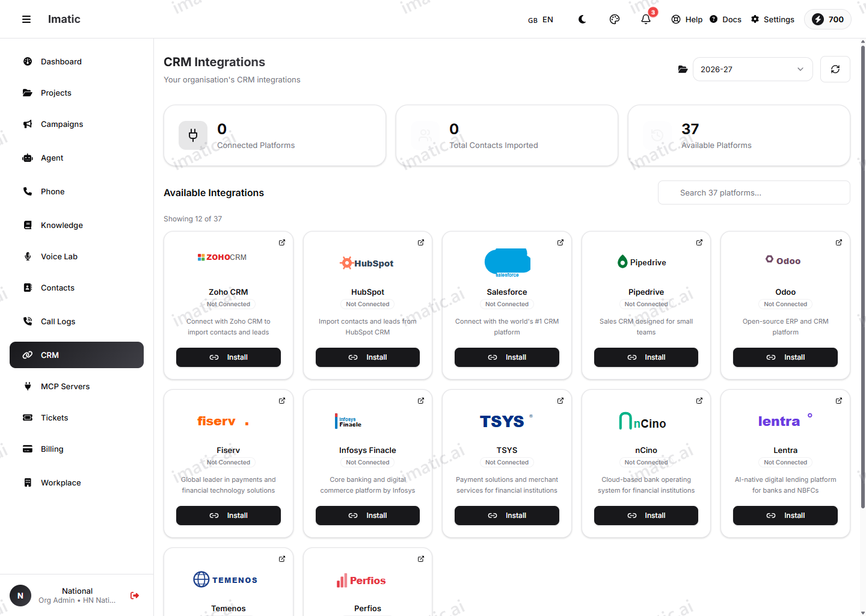Install the Infosys Finacle integration
This screenshot has width=866, height=616.
(367, 516)
